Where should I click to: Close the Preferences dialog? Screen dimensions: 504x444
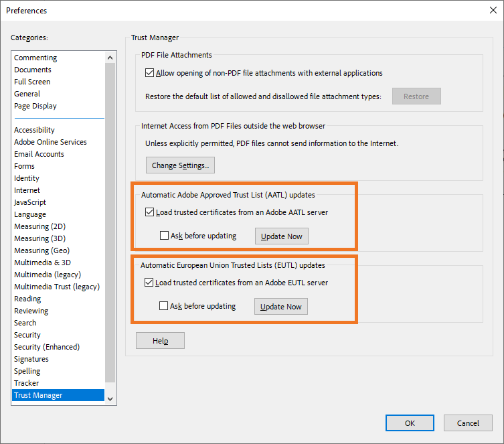[493, 10]
